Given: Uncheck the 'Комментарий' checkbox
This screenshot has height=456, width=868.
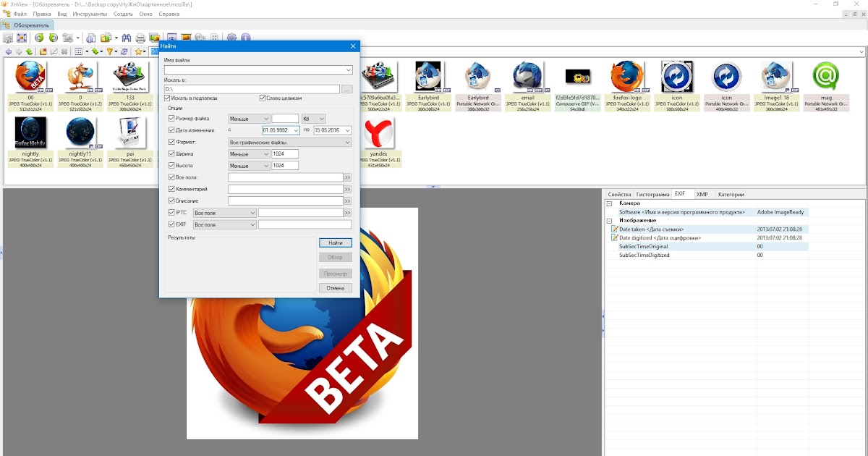Looking at the screenshot, I should 171,189.
